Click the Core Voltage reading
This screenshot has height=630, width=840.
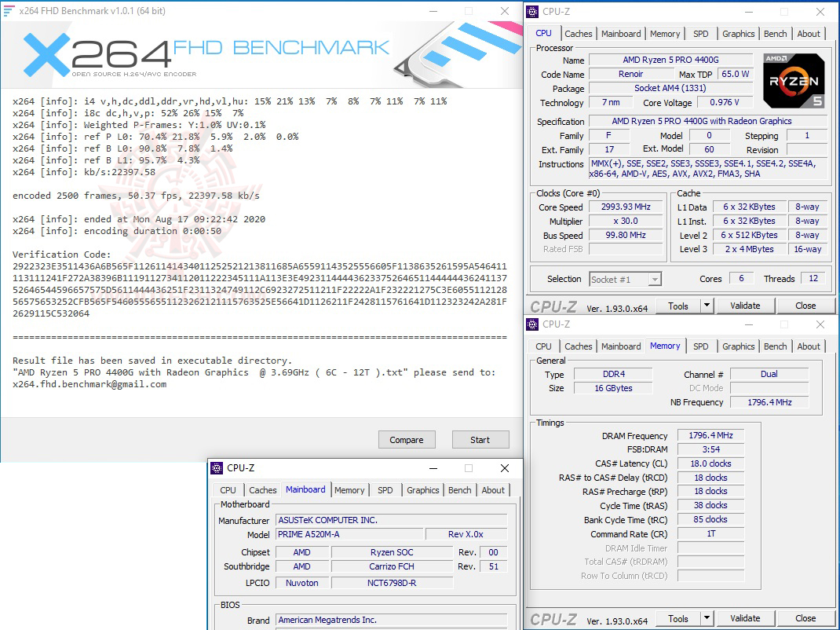(x=724, y=102)
